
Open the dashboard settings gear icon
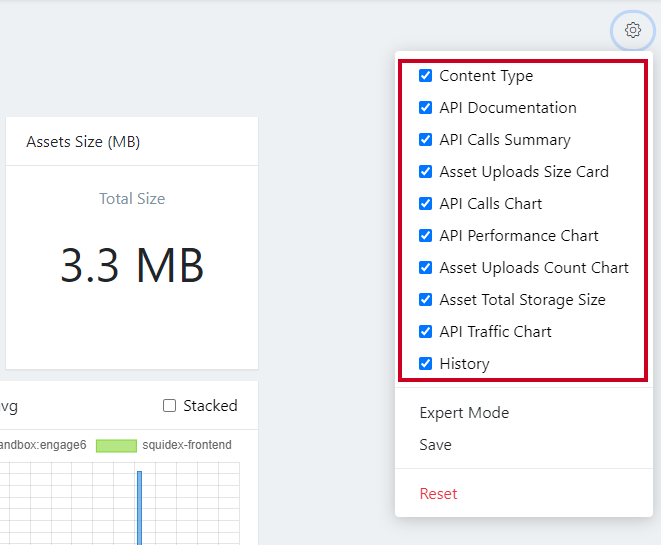click(x=632, y=30)
